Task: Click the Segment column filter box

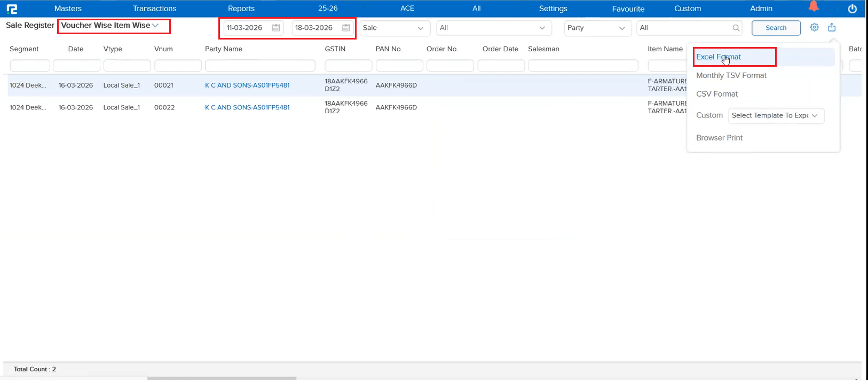Action: 30,65
